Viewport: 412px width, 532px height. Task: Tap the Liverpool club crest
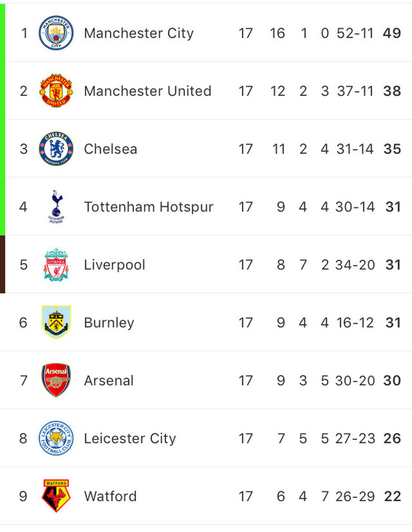point(56,264)
